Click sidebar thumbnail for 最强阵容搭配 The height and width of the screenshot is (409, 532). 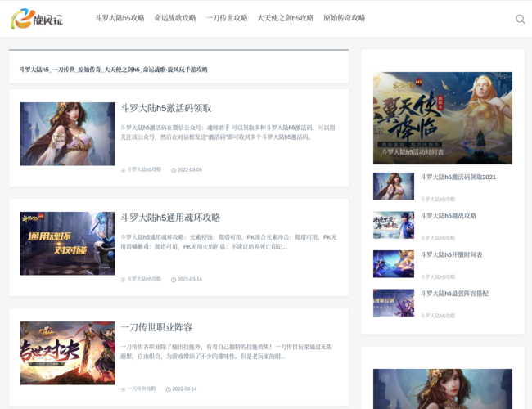click(x=394, y=303)
